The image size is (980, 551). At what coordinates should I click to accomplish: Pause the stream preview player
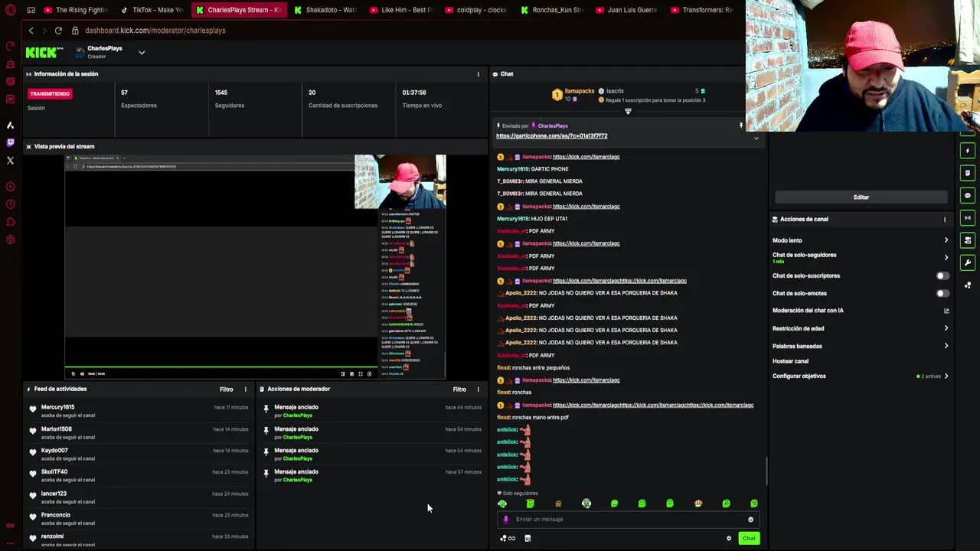[73, 374]
